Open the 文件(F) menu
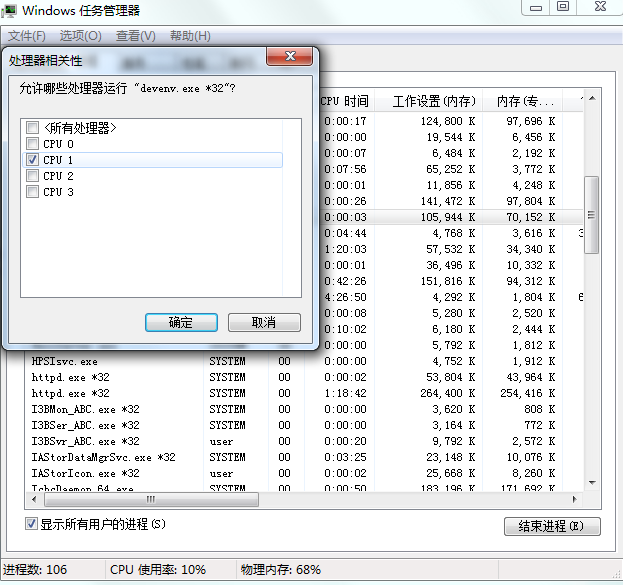This screenshot has width=623, height=585. click(x=27, y=36)
